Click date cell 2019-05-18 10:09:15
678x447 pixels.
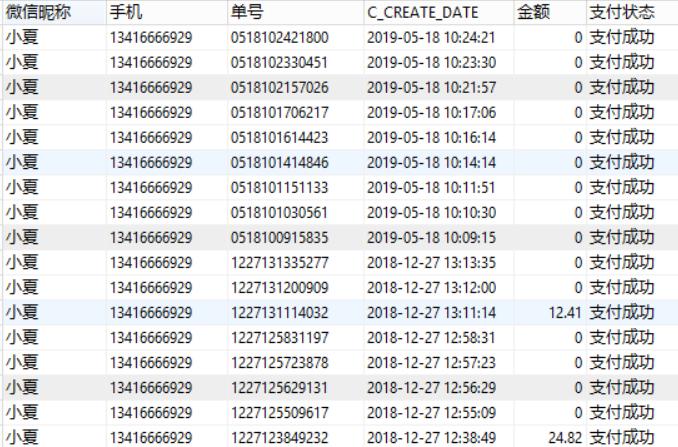coord(431,238)
